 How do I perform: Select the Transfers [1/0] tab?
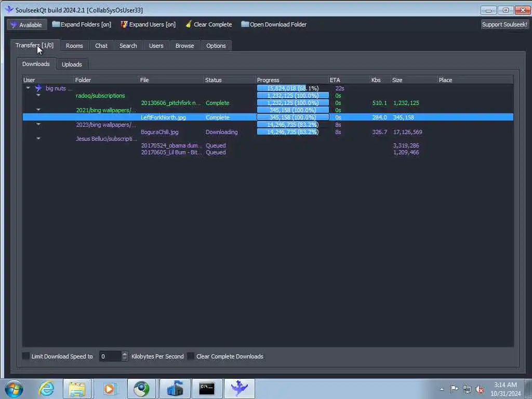pos(35,45)
